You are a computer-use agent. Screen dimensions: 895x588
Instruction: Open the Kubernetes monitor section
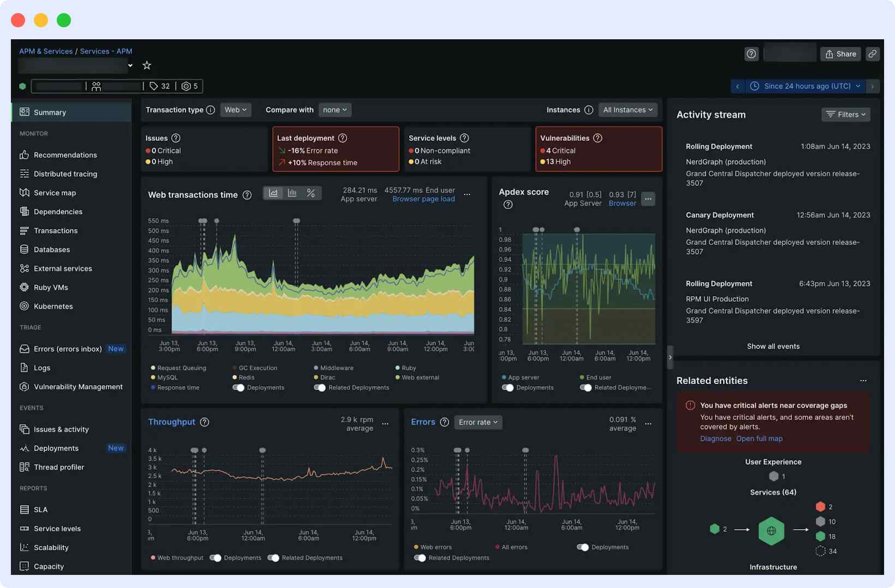(53, 306)
